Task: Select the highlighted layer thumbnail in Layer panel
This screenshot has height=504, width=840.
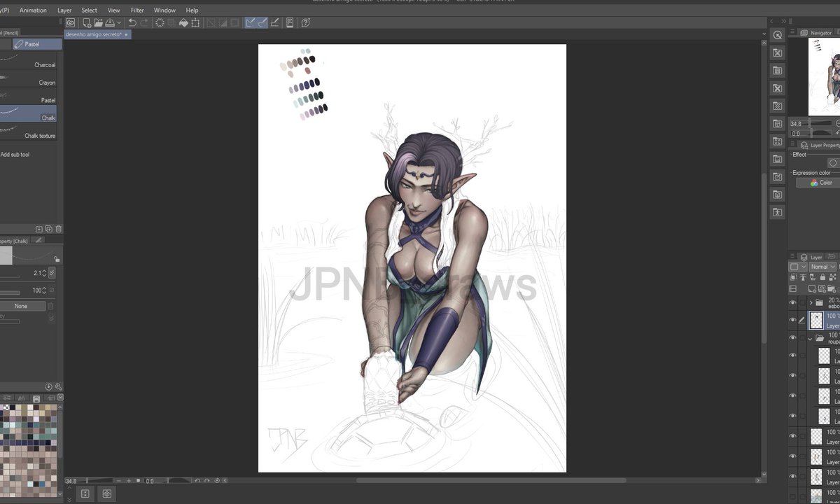Action: [816, 321]
